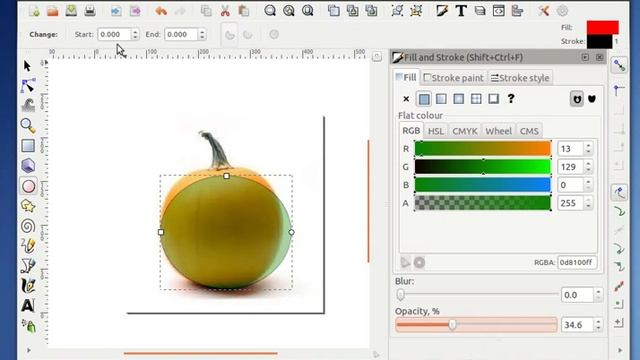Screen dimensions: 640x360
Task: Switch to the Stroke paint tab
Action: [453, 78]
